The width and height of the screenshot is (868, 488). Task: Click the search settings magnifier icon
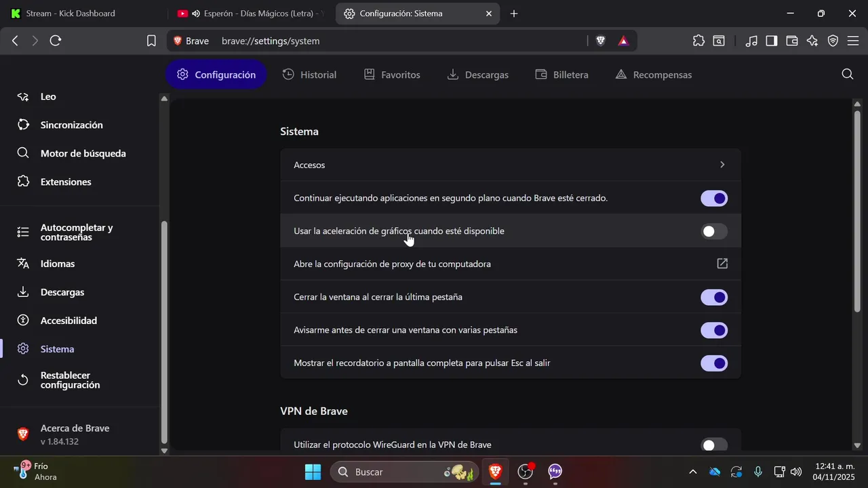[847, 75]
